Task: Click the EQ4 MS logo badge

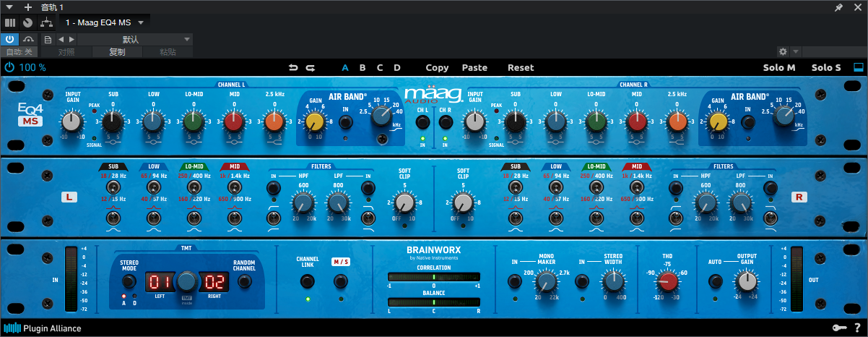Action: (x=30, y=114)
